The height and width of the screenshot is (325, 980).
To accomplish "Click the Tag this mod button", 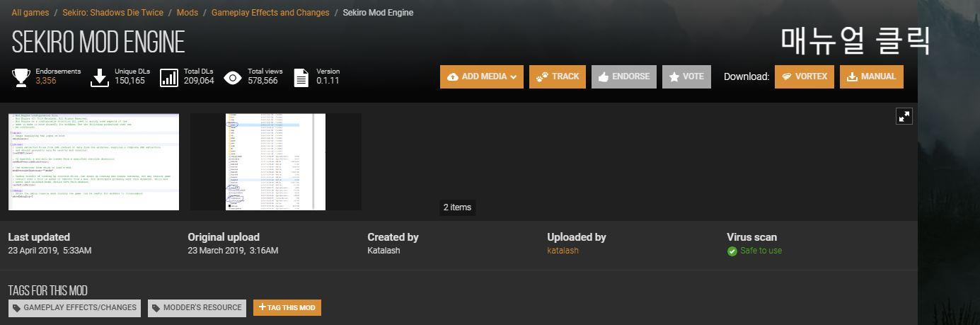I will tap(287, 308).
